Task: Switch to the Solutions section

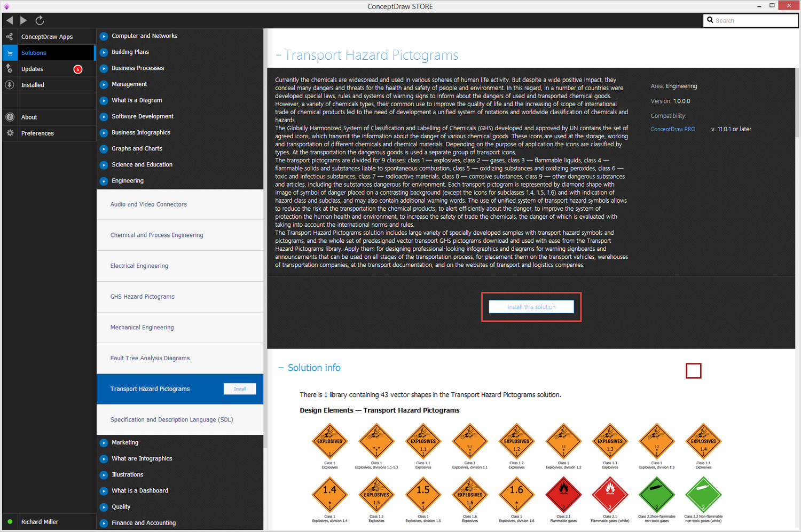Action: coord(49,53)
